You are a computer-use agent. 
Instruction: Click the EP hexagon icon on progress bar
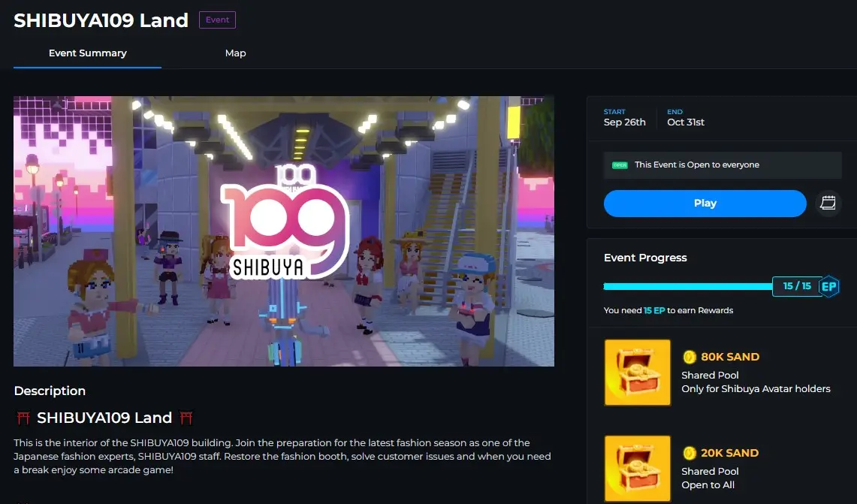click(829, 286)
